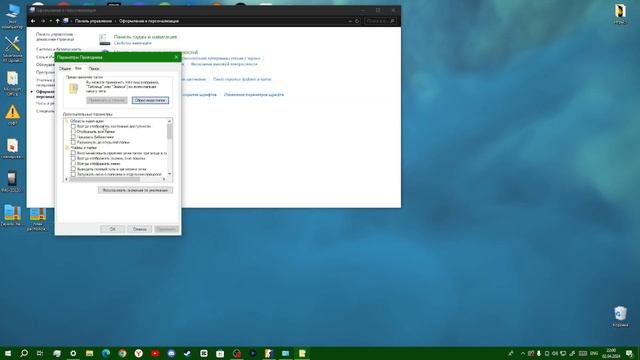Viewport: 640px width, 360px height.
Task: Click 'Control Panel' breadcrumb in address bar
Action: [93, 21]
